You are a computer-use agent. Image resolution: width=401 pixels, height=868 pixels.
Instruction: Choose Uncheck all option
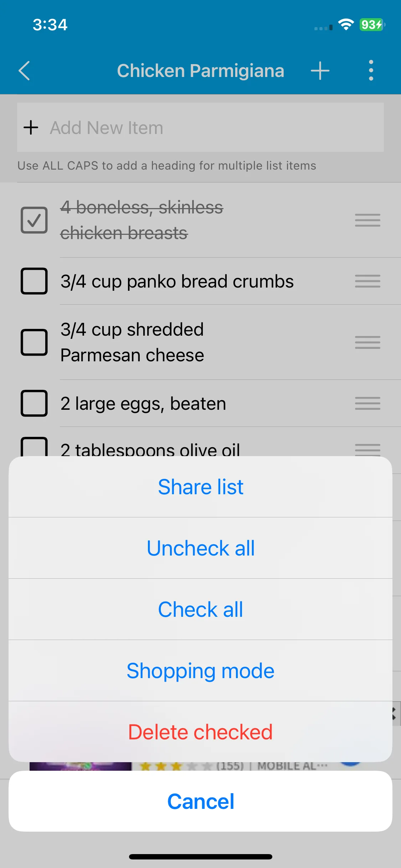pyautogui.click(x=200, y=548)
